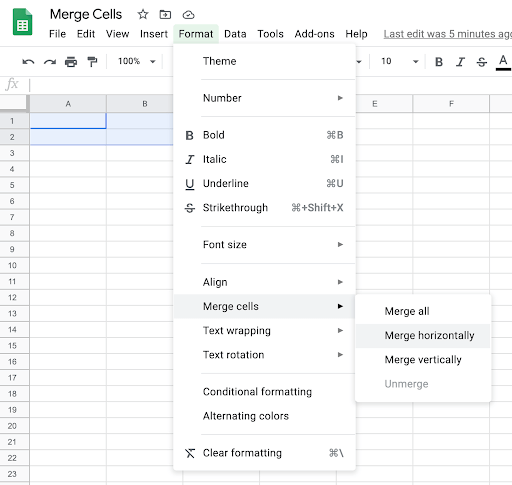Click cell F5

pyautogui.click(x=451, y=185)
